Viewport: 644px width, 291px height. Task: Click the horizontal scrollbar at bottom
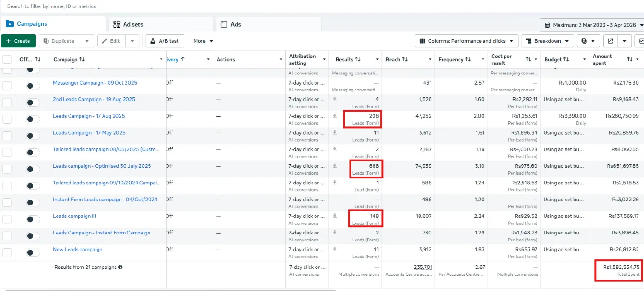click(x=170, y=290)
